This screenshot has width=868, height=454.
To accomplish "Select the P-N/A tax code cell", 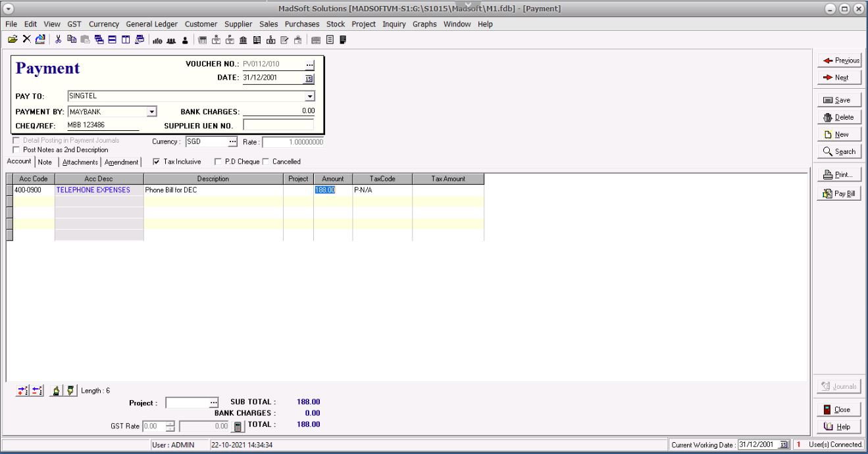I will point(382,189).
